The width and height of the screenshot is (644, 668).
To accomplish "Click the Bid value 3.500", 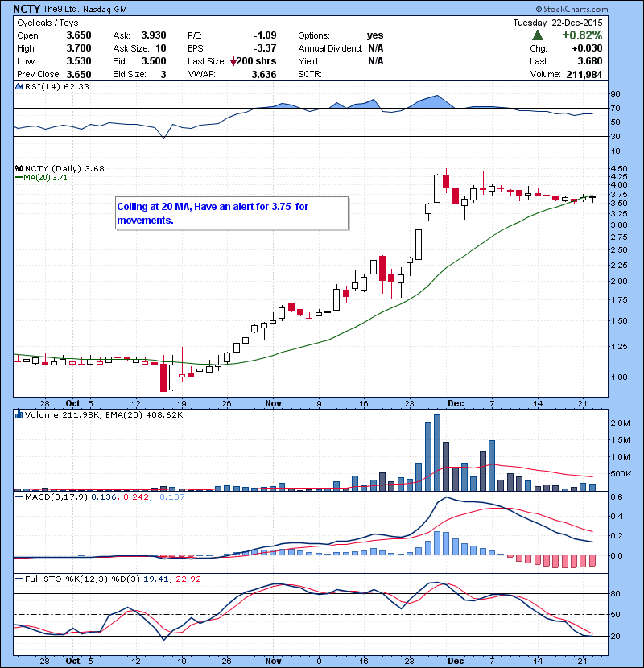I will tap(154, 61).
